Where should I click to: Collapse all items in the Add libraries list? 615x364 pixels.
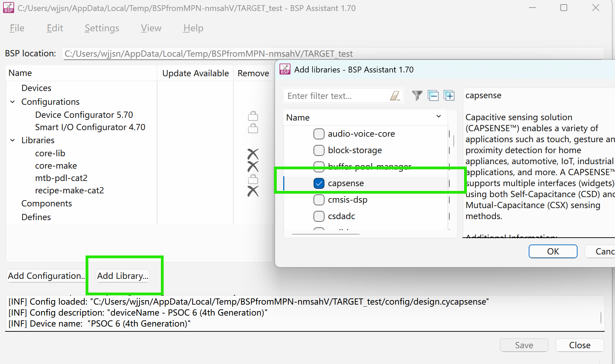click(x=433, y=95)
